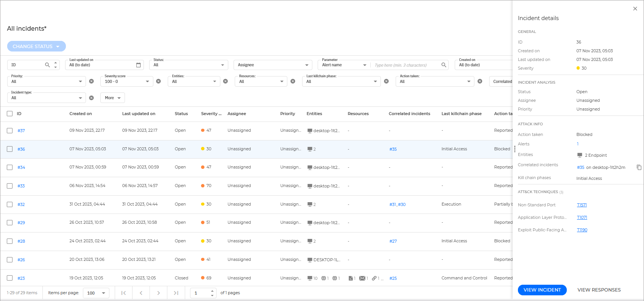The height and width of the screenshot is (301, 644).
Task: Clear the Severity score filter
Action: 158,81
